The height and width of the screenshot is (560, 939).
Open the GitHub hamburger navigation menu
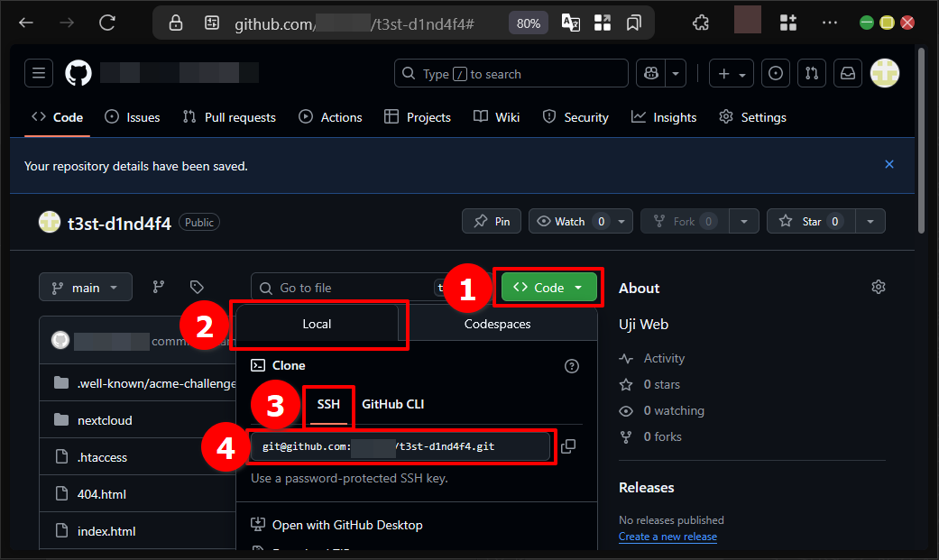pyautogui.click(x=39, y=74)
